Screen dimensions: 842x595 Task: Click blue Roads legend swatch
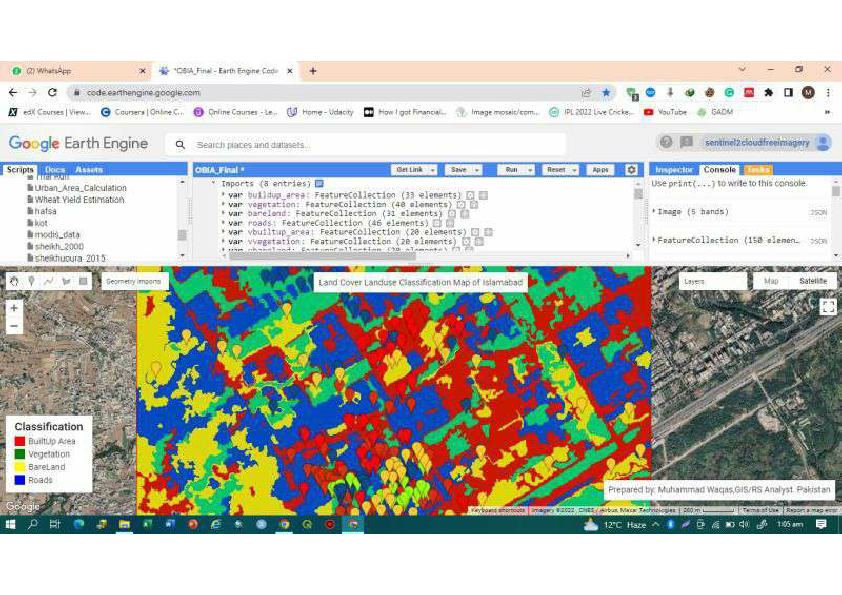(20, 480)
